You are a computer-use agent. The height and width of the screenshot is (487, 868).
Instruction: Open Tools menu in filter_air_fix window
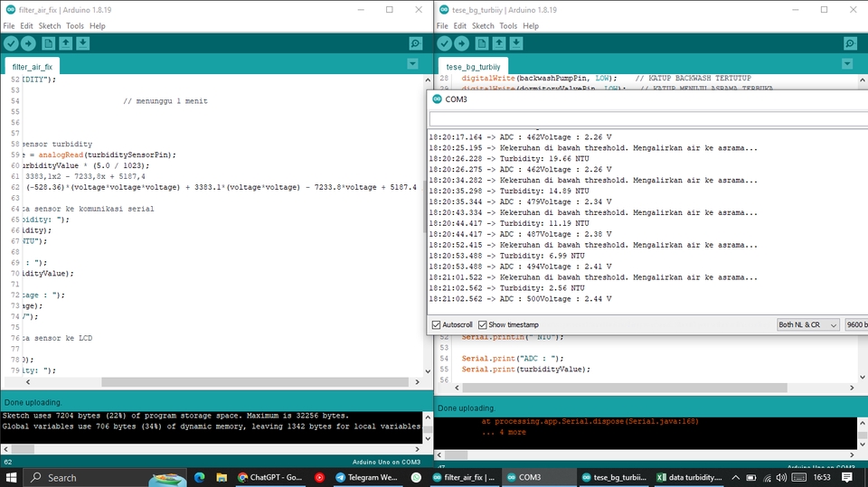coord(75,26)
